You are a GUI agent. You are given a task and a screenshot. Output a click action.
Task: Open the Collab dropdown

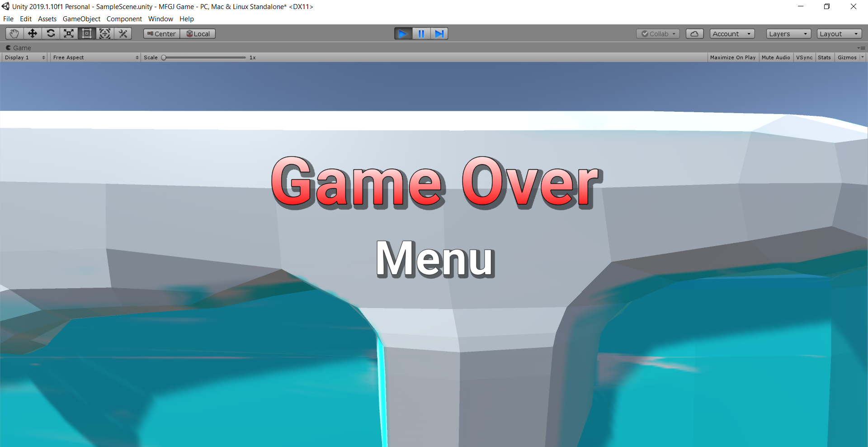point(658,34)
